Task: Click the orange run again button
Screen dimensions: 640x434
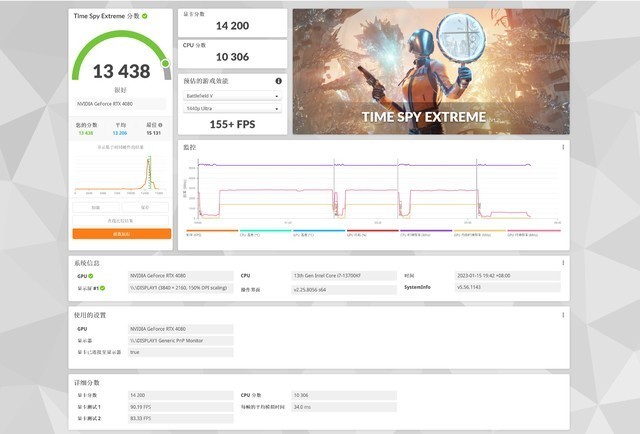Action: [x=121, y=233]
